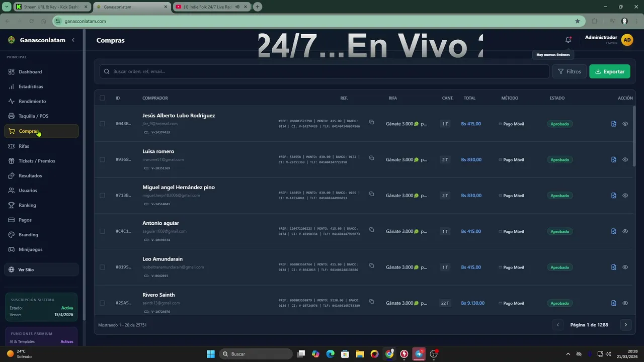Bookmark this page with star icon
644x362 pixels.
(x=578, y=21)
